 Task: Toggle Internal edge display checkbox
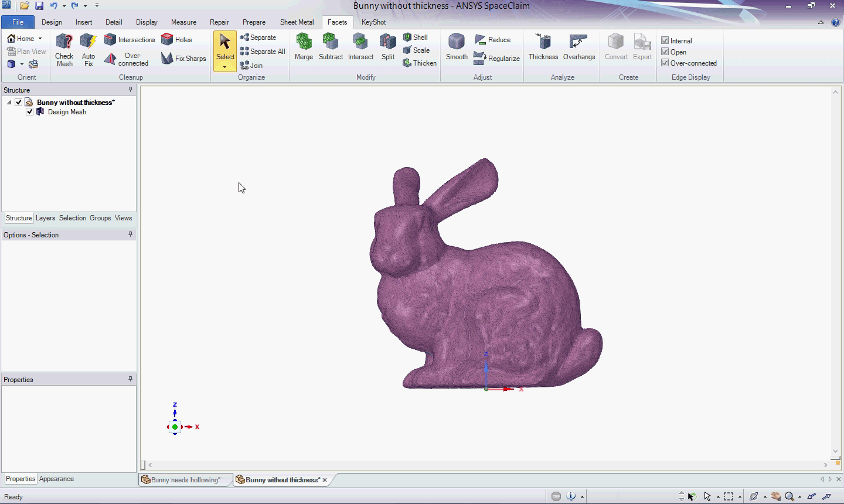(x=665, y=40)
